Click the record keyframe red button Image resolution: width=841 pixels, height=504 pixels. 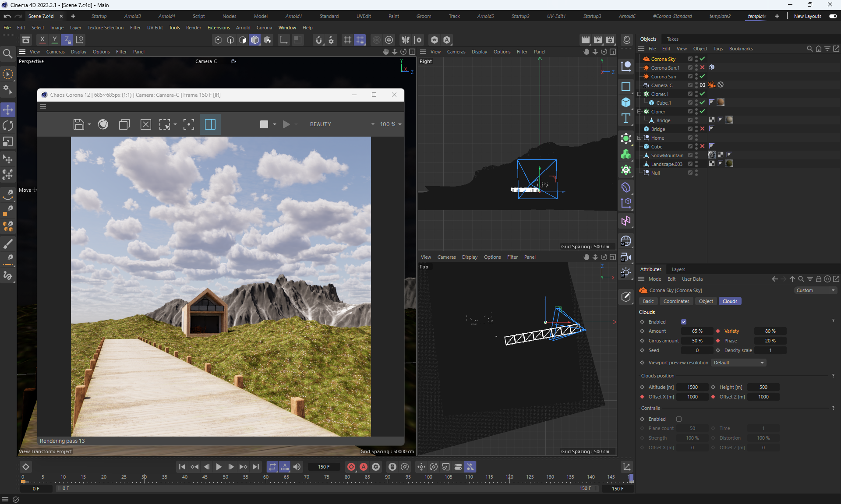click(x=351, y=467)
